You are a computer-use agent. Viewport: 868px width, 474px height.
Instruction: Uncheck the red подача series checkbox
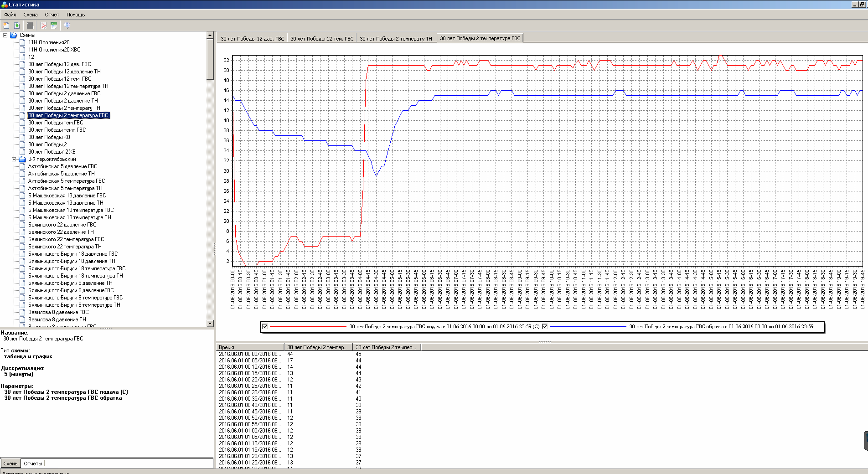(265, 326)
